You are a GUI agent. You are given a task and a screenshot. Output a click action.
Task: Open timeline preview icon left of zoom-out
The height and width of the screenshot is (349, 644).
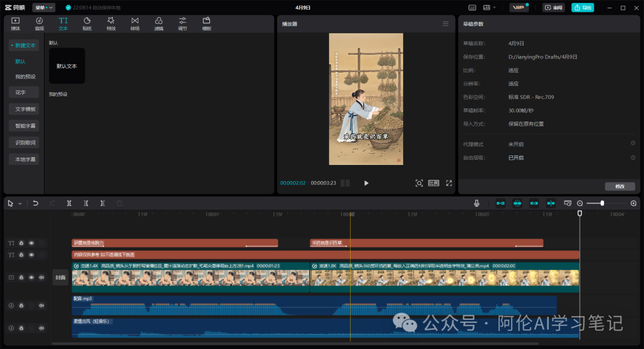pyautogui.click(x=568, y=203)
